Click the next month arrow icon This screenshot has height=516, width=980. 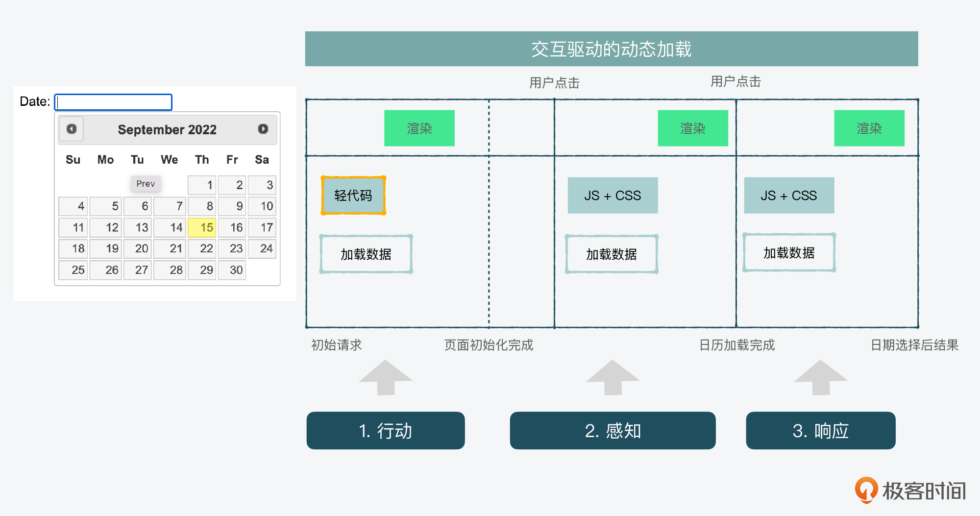(263, 129)
